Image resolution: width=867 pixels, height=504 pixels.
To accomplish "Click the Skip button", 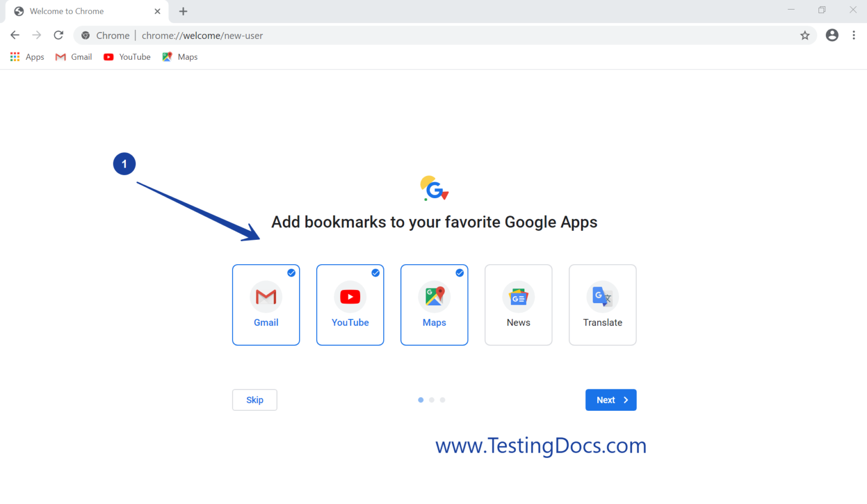I will click(x=255, y=400).
